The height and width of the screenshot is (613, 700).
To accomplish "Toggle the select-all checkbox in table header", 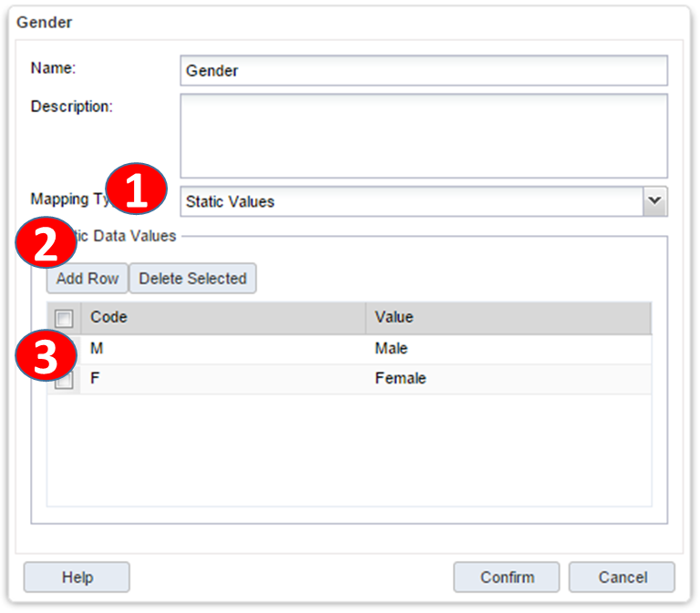I will coord(64,318).
